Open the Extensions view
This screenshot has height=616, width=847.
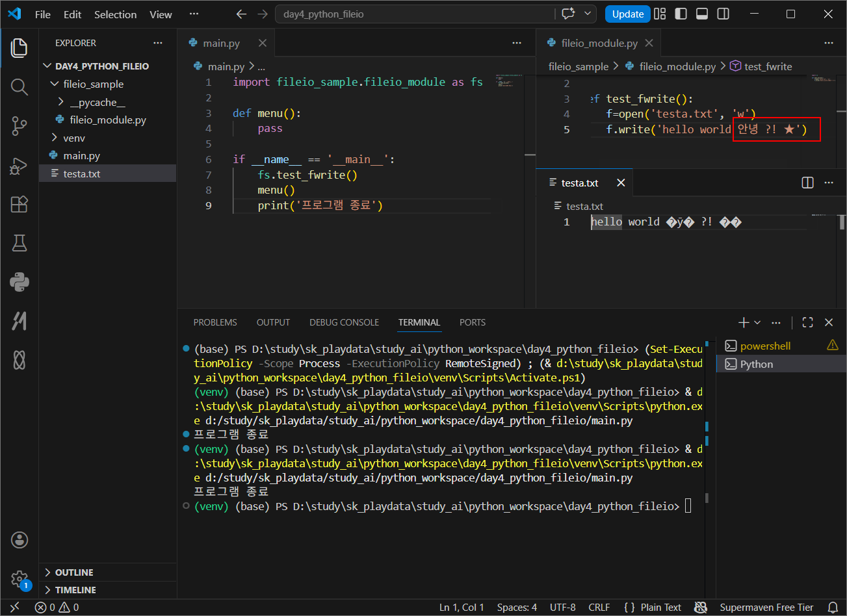point(20,204)
